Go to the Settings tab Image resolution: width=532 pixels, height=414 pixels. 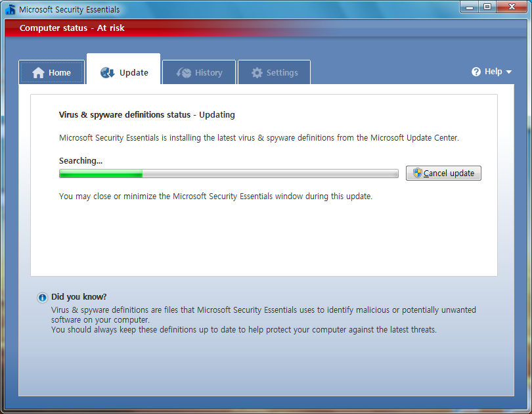[x=274, y=72]
